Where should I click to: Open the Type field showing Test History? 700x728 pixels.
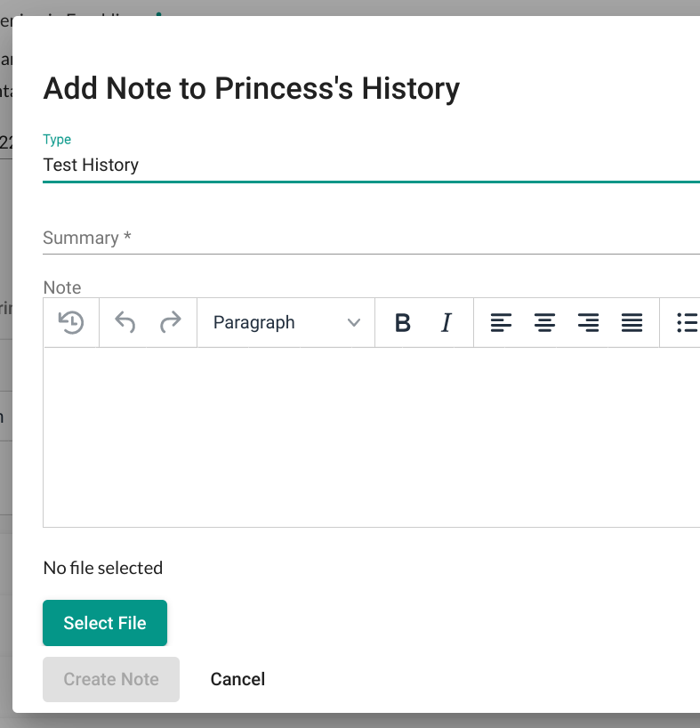pos(371,165)
